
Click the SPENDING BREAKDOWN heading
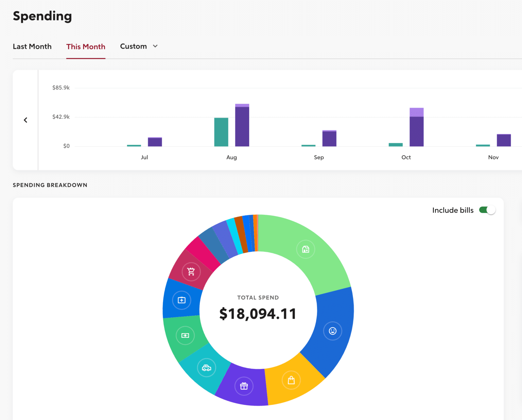click(50, 185)
